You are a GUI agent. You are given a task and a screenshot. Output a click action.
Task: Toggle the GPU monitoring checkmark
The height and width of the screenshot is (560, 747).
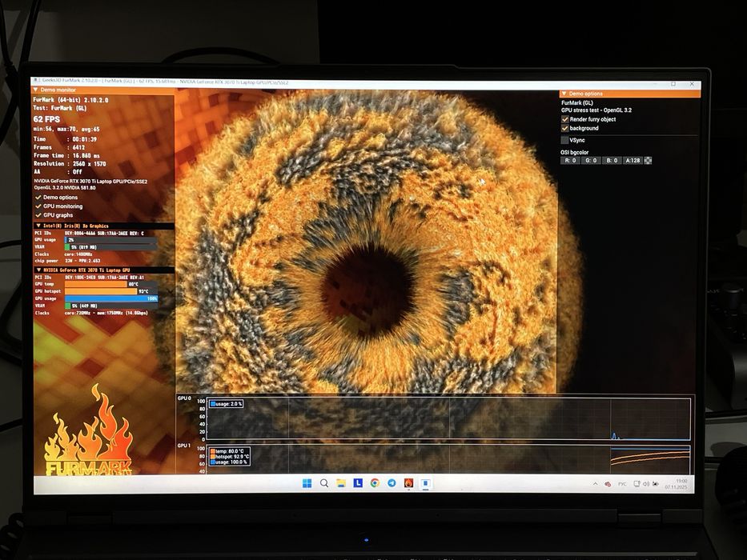[x=38, y=206]
